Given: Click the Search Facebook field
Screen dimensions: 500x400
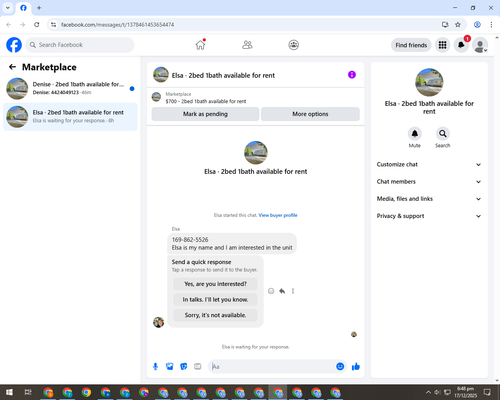Looking at the screenshot, I should click(x=80, y=45).
